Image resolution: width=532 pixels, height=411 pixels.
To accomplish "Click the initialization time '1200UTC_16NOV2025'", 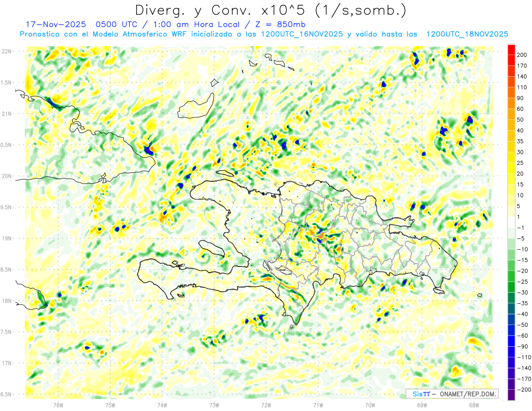I will (301, 34).
